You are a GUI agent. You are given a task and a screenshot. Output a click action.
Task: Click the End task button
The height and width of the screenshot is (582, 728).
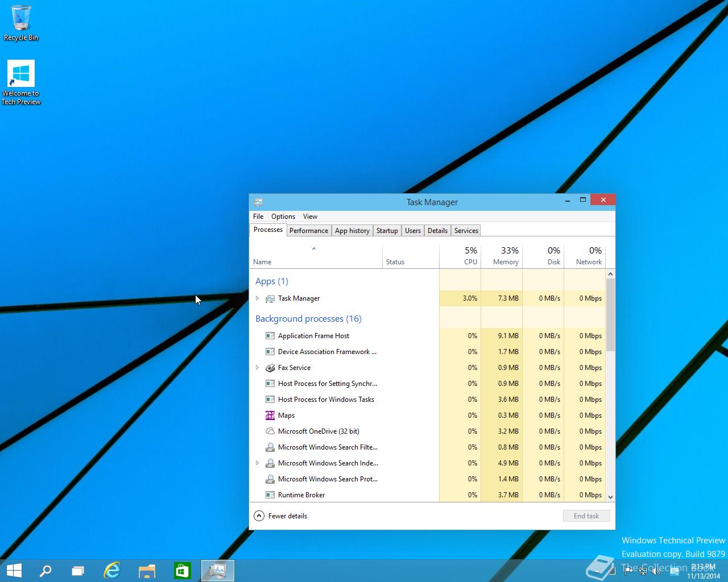pos(586,516)
